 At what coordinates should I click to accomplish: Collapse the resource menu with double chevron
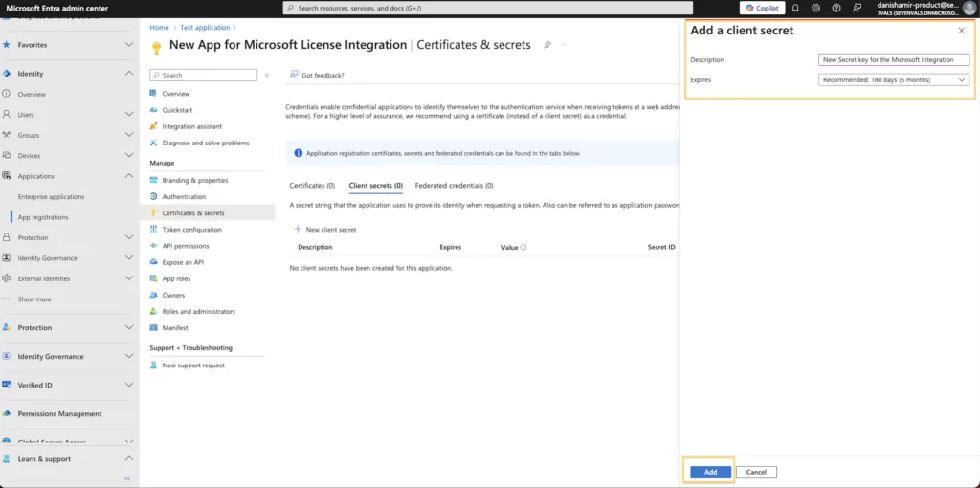(x=267, y=75)
